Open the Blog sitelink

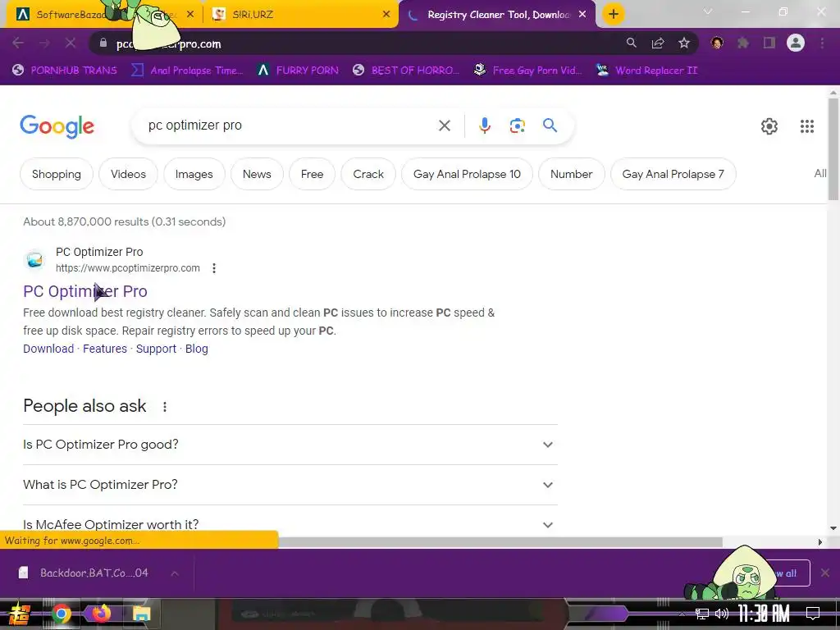tap(197, 349)
